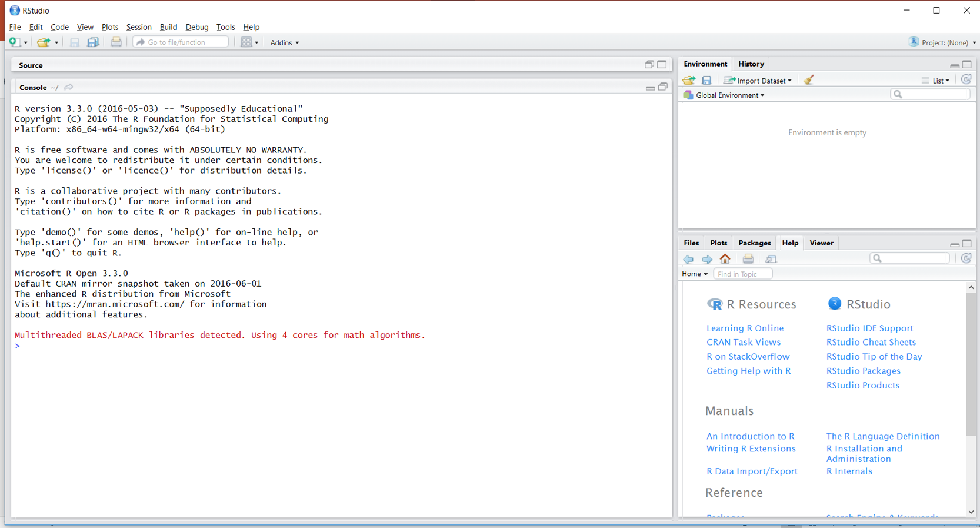The image size is (980, 528).
Task: Switch to the Packages tab
Action: point(754,243)
